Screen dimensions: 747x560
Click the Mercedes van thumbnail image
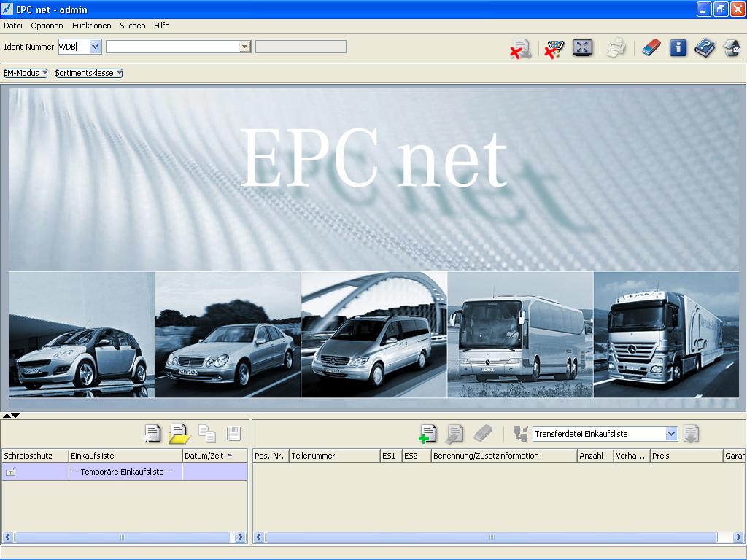coord(374,335)
